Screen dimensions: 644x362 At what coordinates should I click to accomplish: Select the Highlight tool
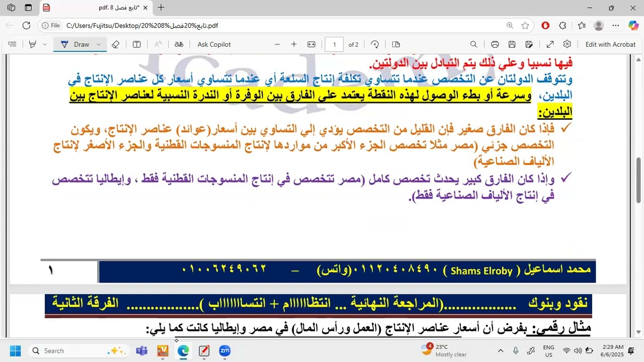(x=33, y=44)
